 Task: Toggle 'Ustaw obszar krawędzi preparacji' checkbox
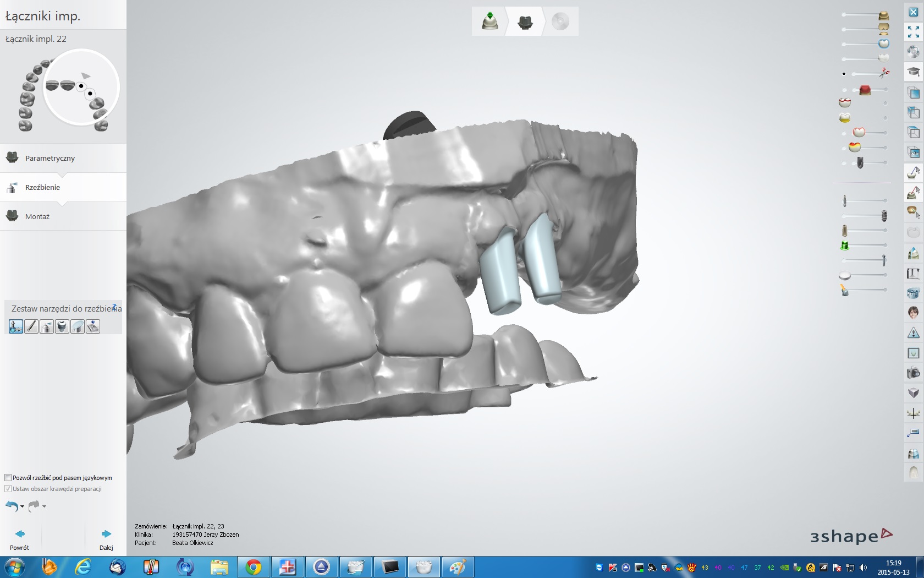click(x=8, y=489)
